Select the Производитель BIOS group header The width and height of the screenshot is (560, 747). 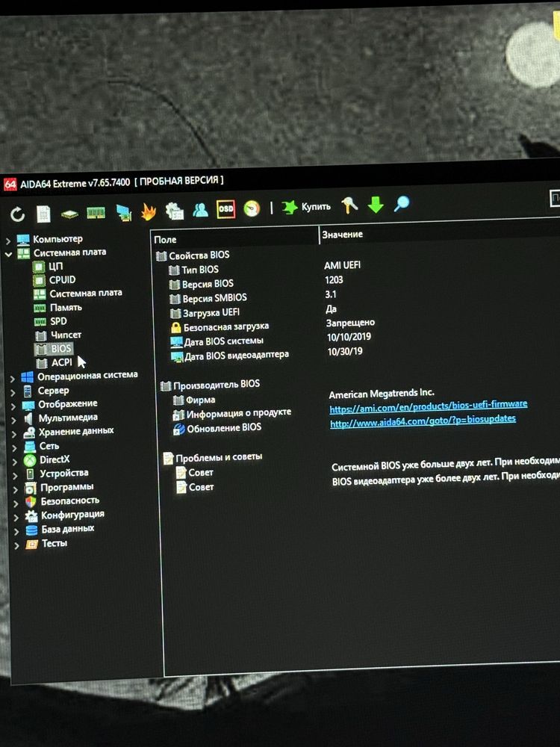210,385
